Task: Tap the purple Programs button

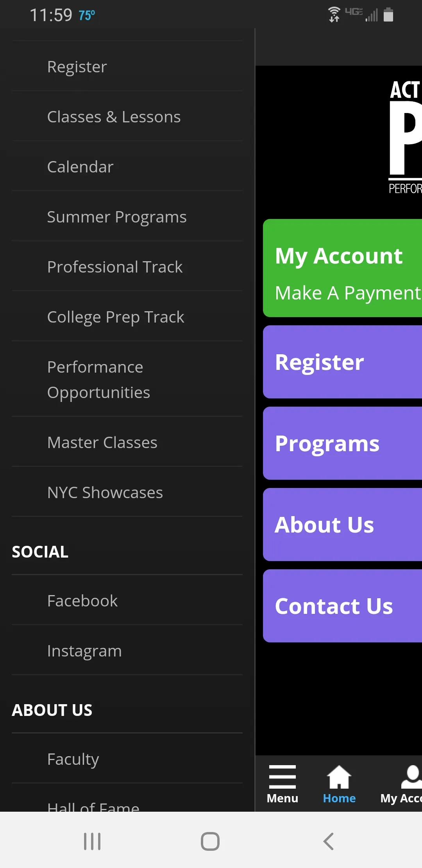Action: pos(342,443)
